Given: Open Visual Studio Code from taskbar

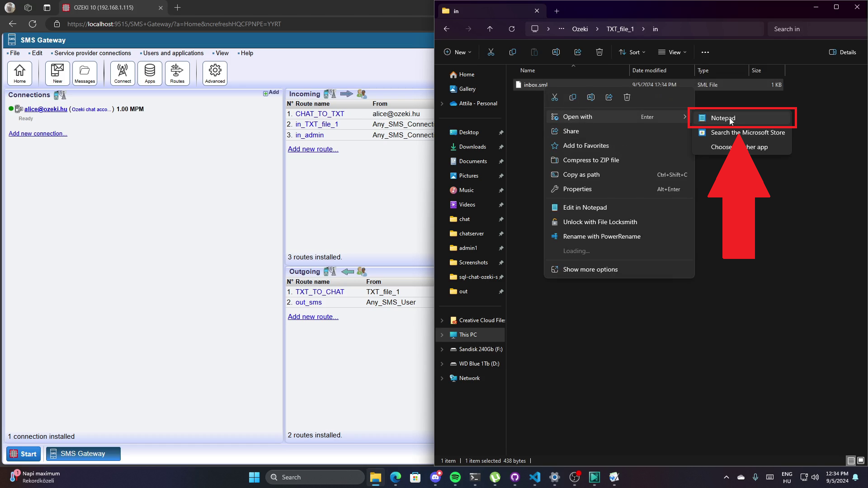Looking at the screenshot, I should pyautogui.click(x=535, y=477).
